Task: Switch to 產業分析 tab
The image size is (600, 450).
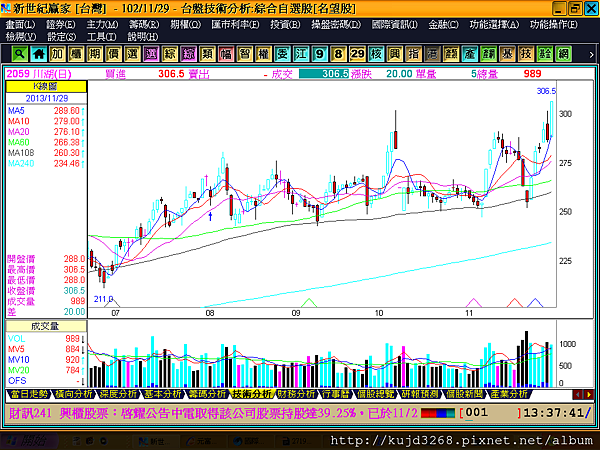Action: [x=509, y=394]
